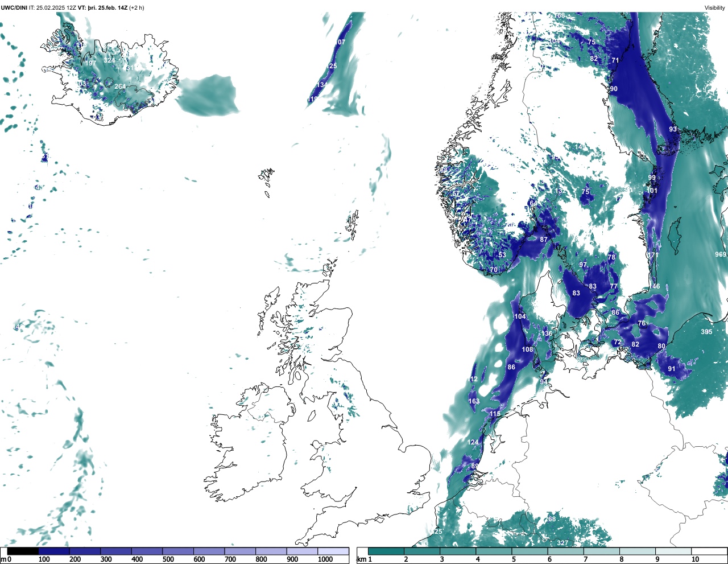The height and width of the screenshot is (564, 728).
Task: Click the '89' visibility value near Calais
Action: click(x=475, y=466)
